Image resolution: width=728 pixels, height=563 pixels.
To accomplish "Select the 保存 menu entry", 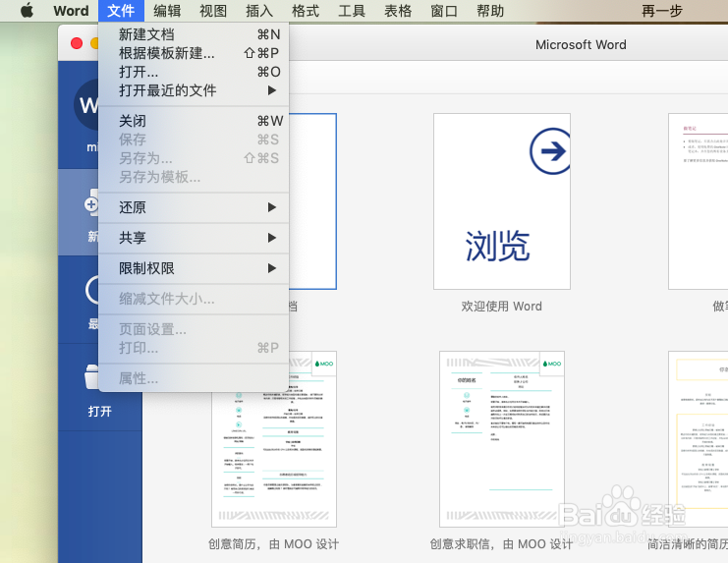I will (x=194, y=140).
